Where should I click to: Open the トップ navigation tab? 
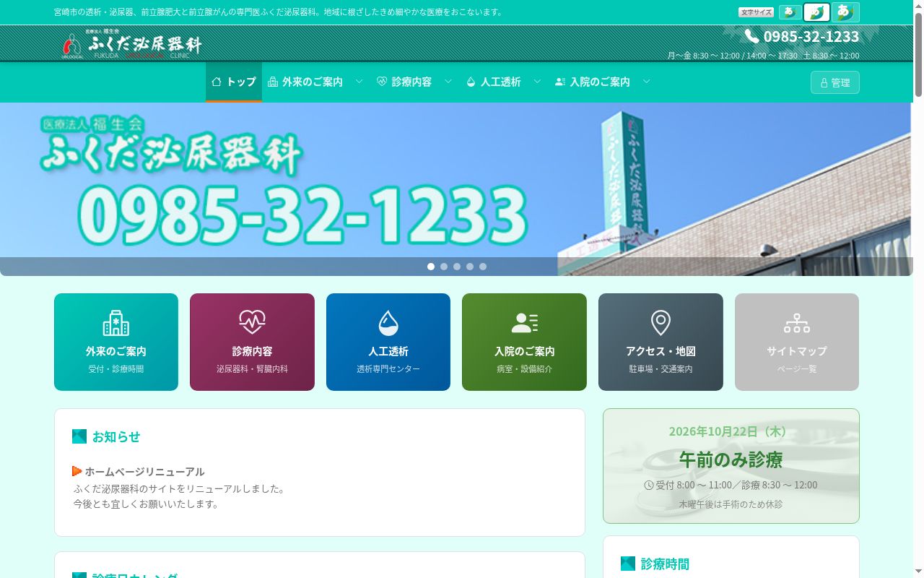[x=234, y=82]
